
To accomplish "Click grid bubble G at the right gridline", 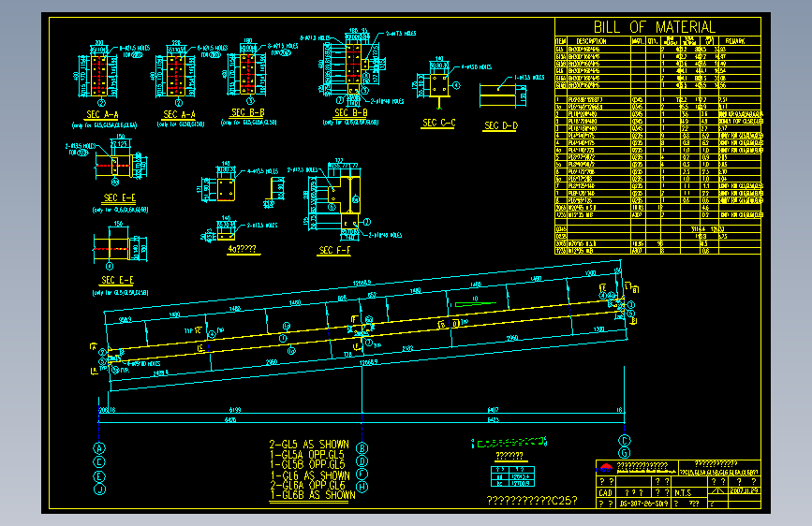I will pyautogui.click(x=625, y=453).
